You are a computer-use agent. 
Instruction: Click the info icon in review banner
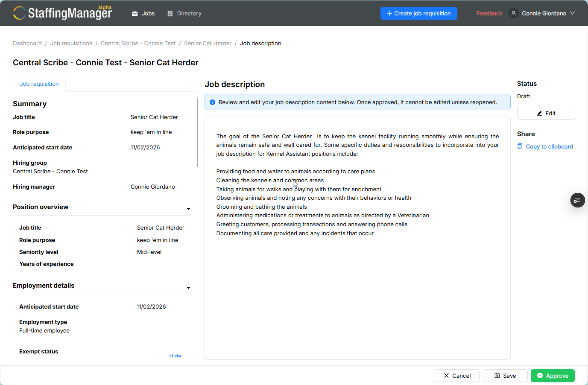[x=212, y=102]
